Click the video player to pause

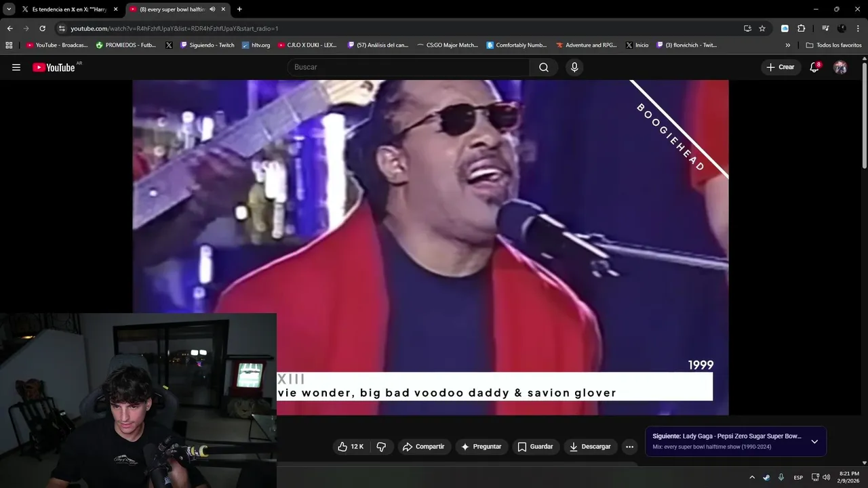(x=430, y=247)
